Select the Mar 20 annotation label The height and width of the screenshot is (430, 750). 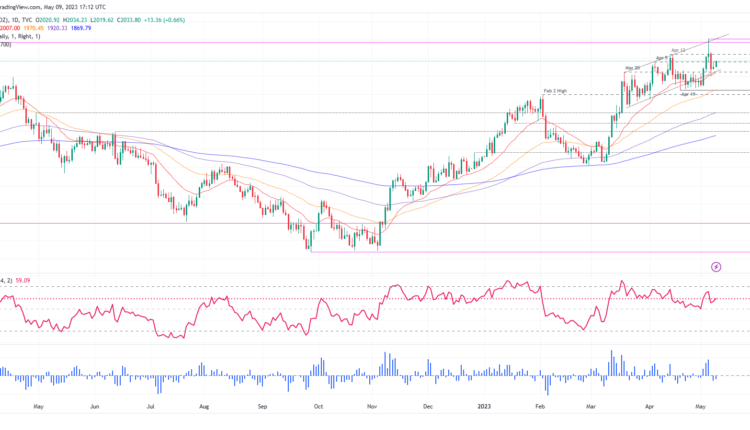pyautogui.click(x=632, y=68)
